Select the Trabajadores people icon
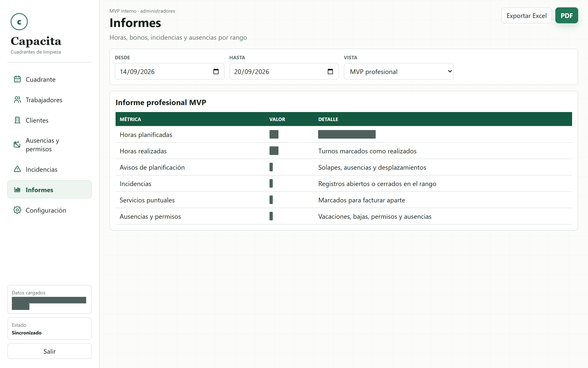The height and width of the screenshot is (368, 588). [x=17, y=100]
